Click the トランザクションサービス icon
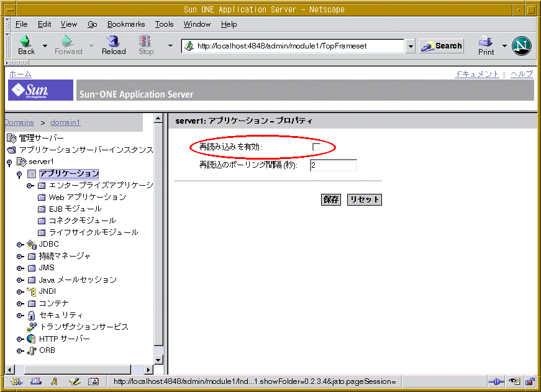The image size is (541, 392). point(32,327)
